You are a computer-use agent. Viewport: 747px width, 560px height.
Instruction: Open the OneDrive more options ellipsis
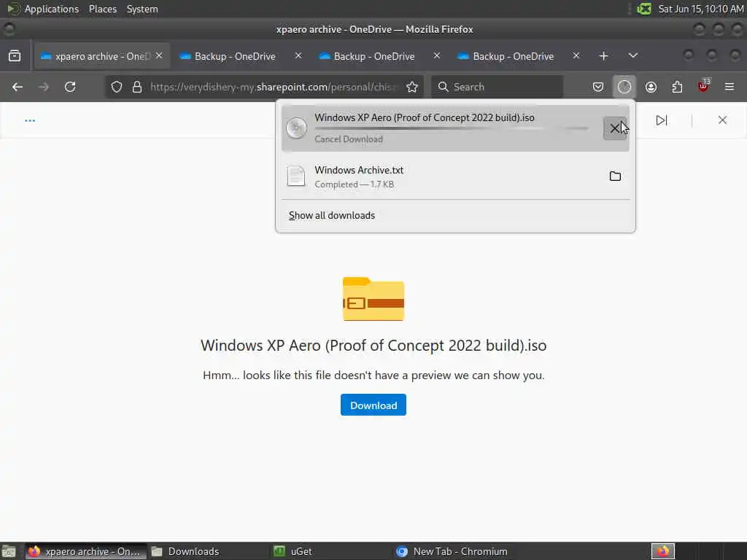(x=30, y=120)
